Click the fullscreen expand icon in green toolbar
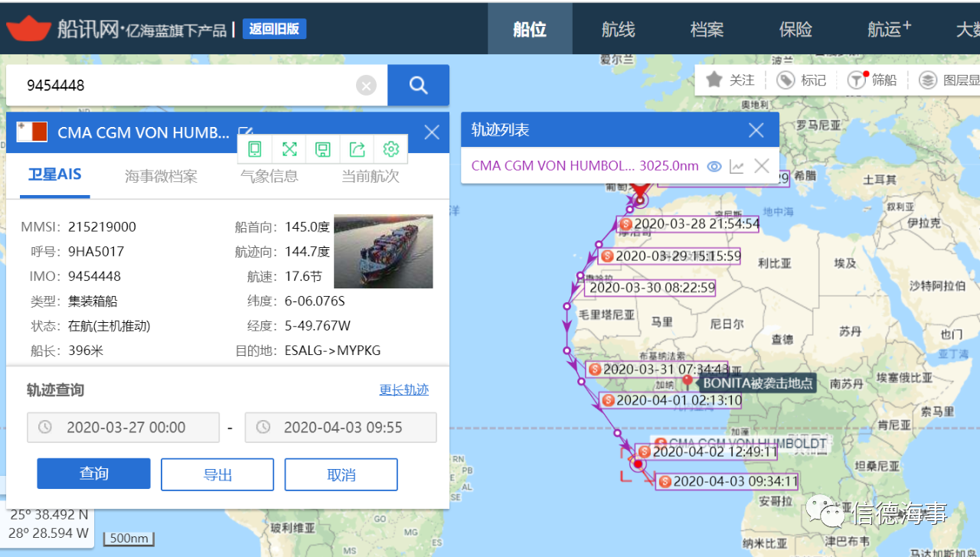The width and height of the screenshot is (980, 557). pyautogui.click(x=289, y=149)
